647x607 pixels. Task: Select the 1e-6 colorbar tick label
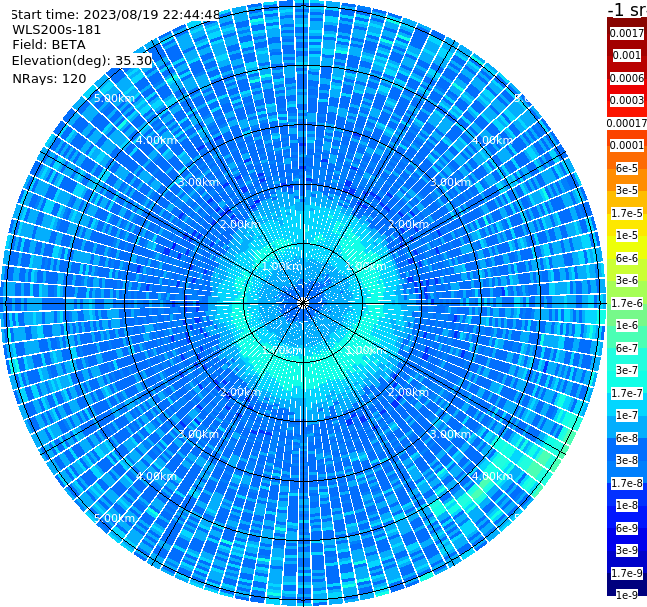pos(627,325)
